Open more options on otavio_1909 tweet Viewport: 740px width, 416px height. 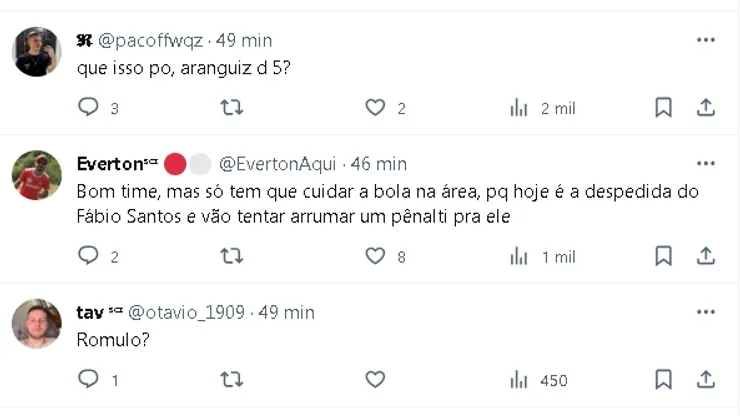tap(706, 311)
